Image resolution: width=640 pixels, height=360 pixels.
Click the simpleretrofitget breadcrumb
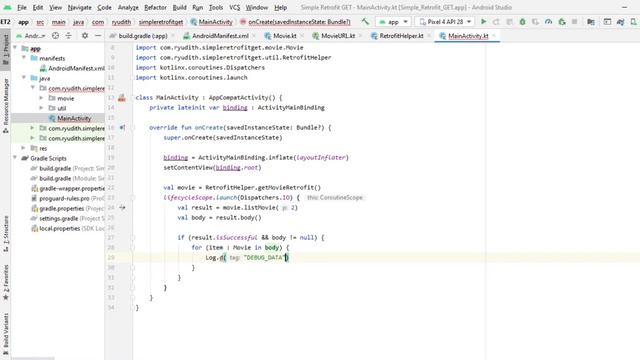(161, 22)
